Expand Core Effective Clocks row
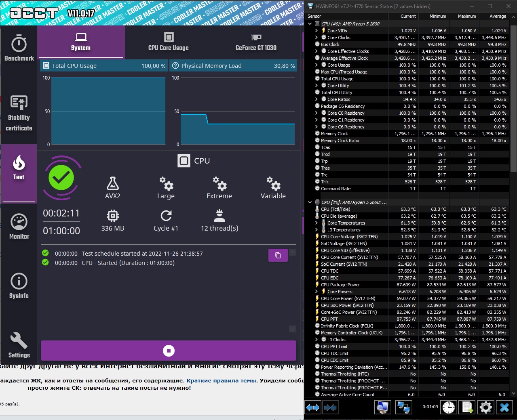The width and height of the screenshot is (517, 420). (x=317, y=51)
